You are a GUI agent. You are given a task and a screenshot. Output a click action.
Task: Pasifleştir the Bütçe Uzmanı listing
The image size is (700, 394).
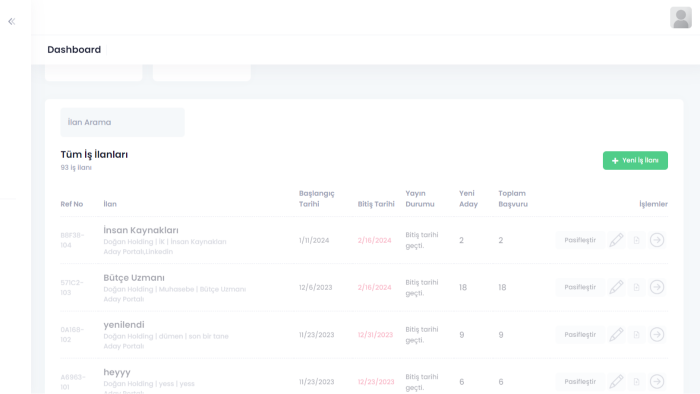tap(580, 287)
